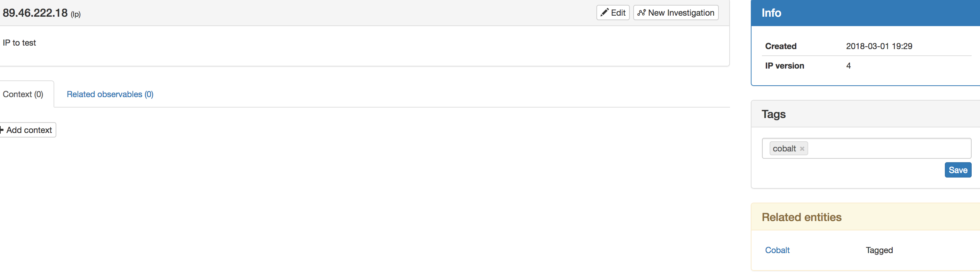Viewport: 980px width, 275px height.
Task: Switch to the Related observables tab
Action: [110, 94]
